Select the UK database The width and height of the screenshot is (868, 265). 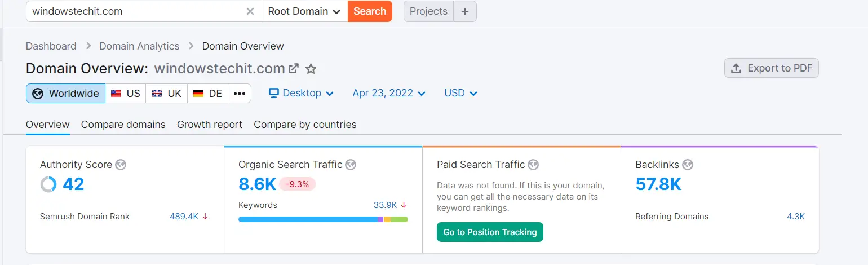(166, 94)
